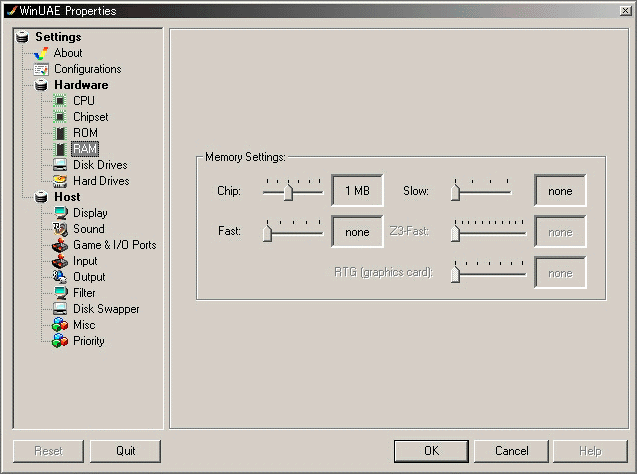The image size is (637, 474).
Task: Click the Chip memory slider
Action: point(288,192)
